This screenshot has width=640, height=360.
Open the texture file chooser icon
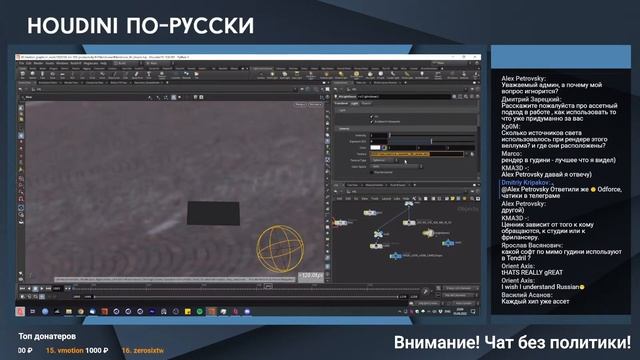(x=472, y=154)
